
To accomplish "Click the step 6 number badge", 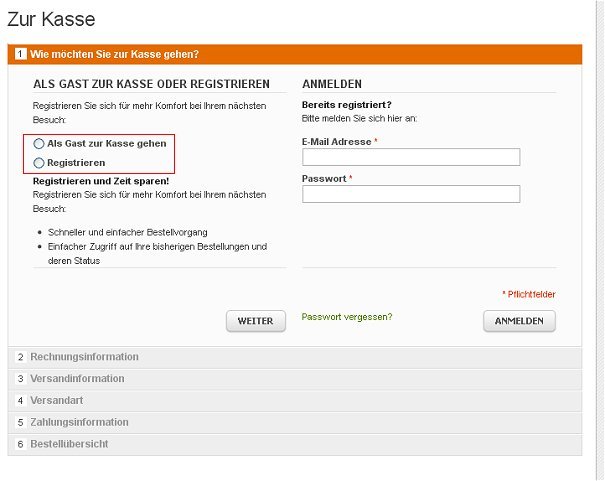I will pyautogui.click(x=20, y=443).
